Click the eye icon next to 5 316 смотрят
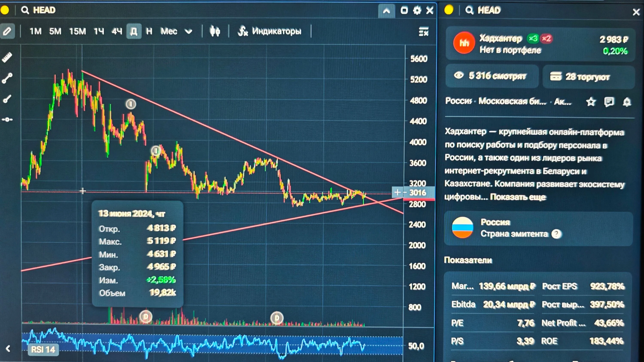This screenshot has width=644, height=362. (x=459, y=75)
